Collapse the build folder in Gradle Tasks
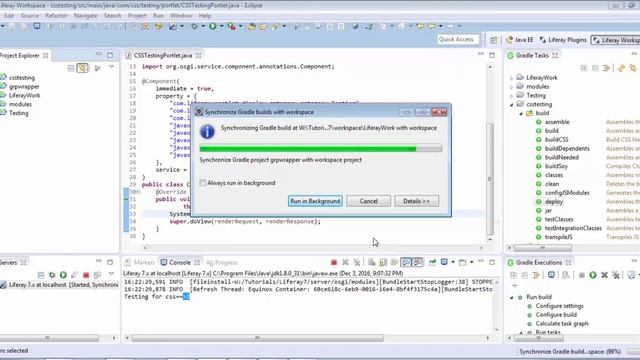The width and height of the screenshot is (640, 360). point(521,113)
